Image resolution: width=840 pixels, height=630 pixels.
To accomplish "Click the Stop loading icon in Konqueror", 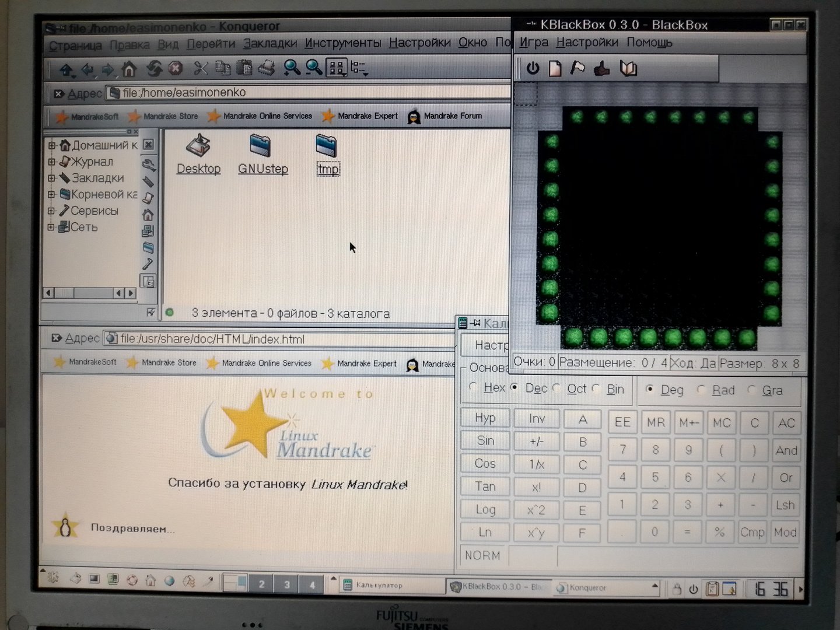I will point(175,69).
